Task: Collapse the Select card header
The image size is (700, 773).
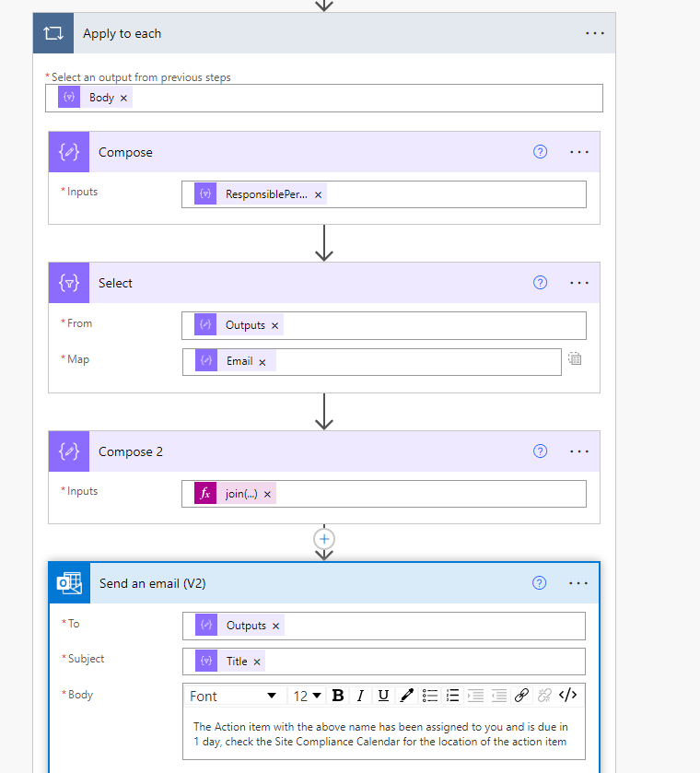Action: (324, 283)
